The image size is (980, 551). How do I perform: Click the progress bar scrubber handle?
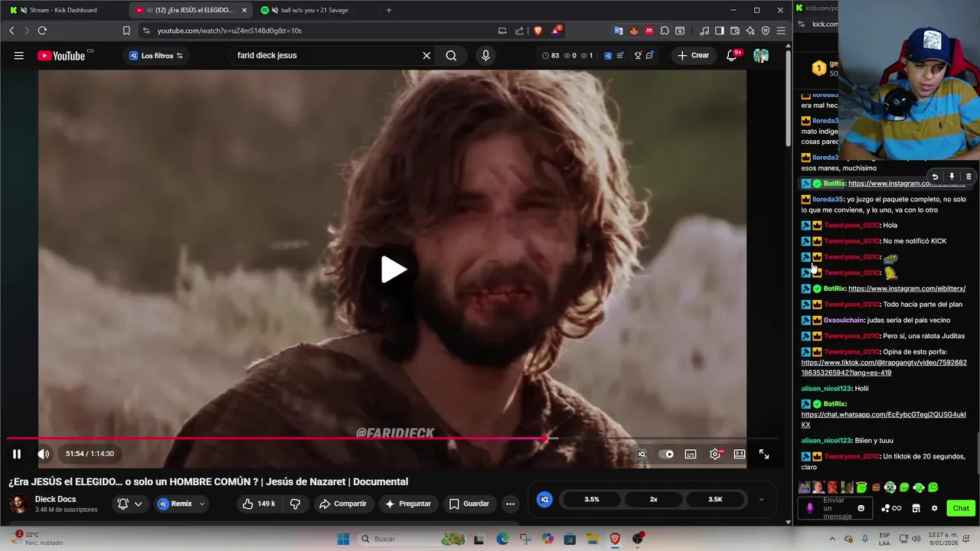click(544, 439)
